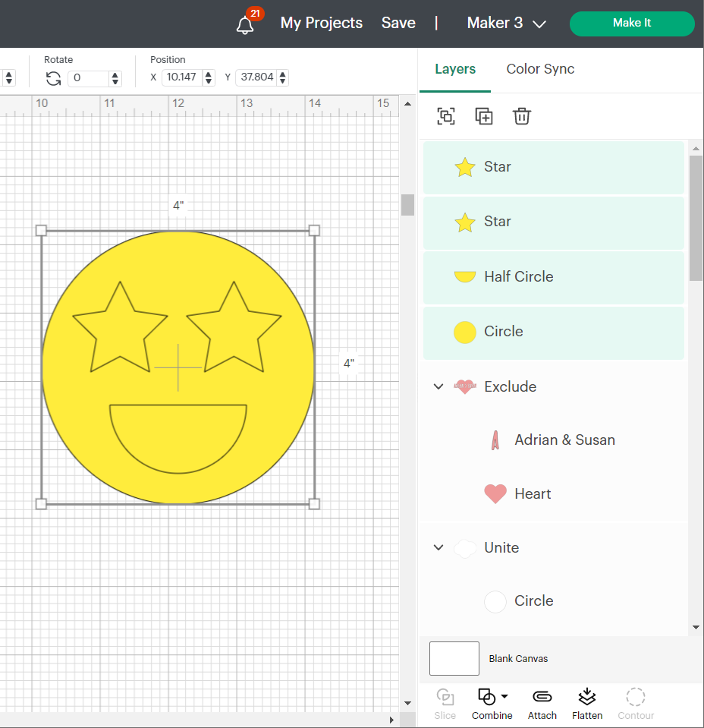Open the notifications bell

245,24
